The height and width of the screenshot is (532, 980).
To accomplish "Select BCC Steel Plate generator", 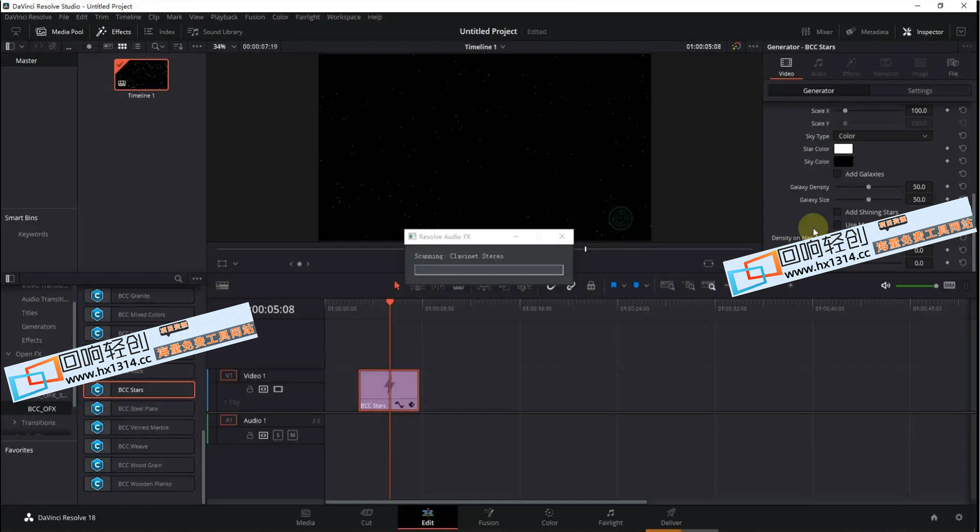I will pos(139,408).
